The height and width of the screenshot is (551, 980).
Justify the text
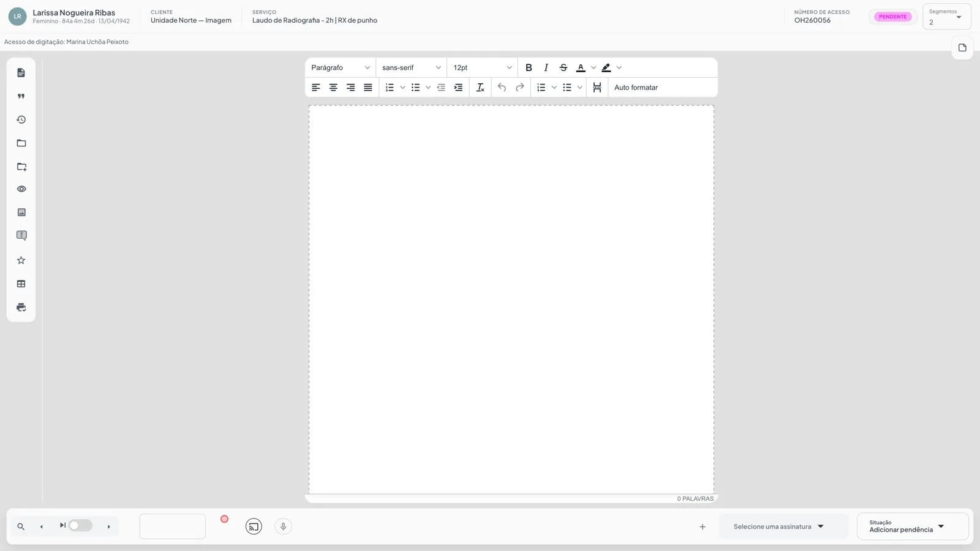tap(367, 88)
